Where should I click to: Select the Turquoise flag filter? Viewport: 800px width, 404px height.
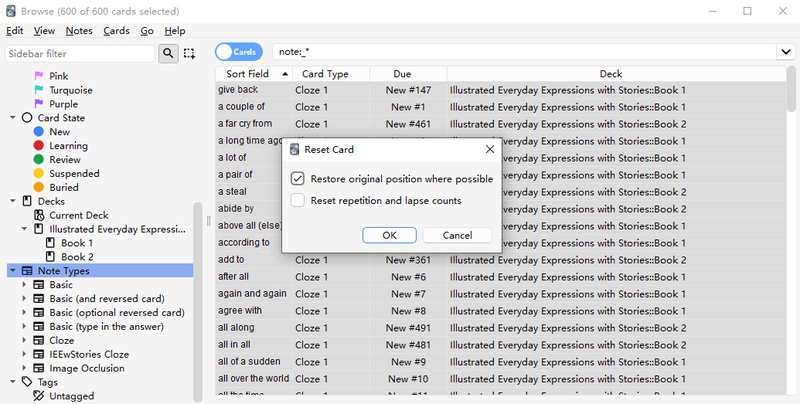(70, 90)
